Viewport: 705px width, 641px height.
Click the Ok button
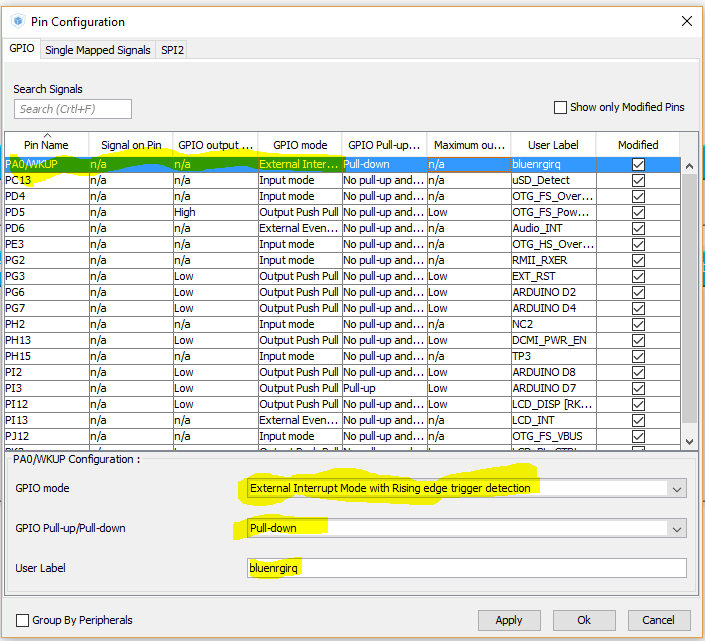coord(584,620)
